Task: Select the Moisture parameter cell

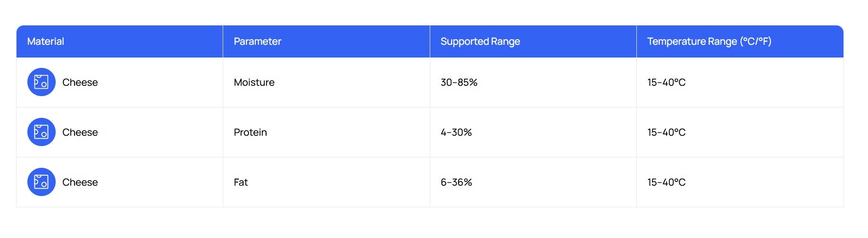Action: (x=254, y=82)
